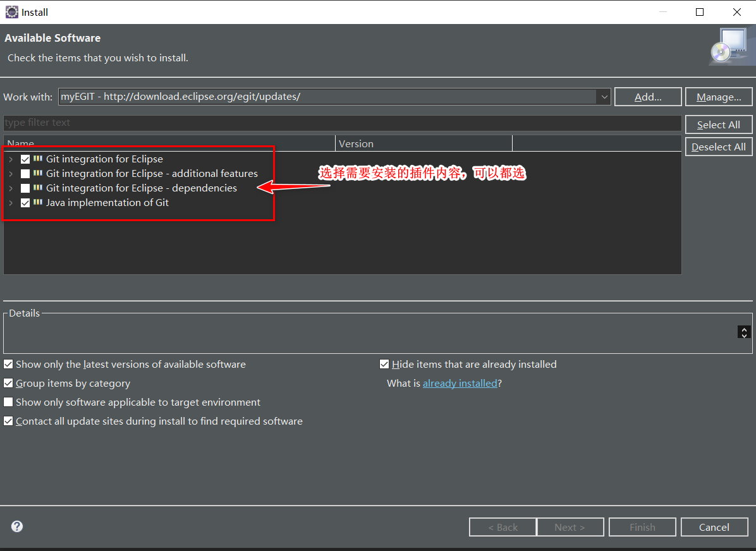Click the Details area scroll stepper
This screenshot has height=551, width=756.
click(744, 332)
